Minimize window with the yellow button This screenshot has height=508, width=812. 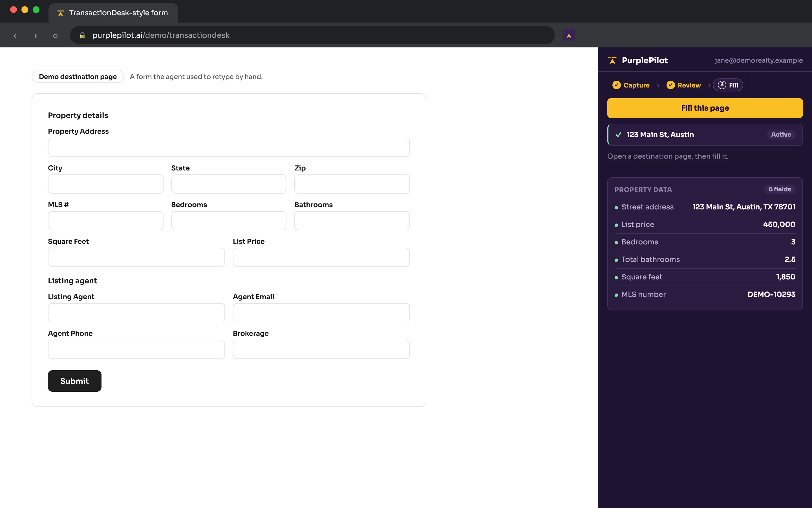[x=25, y=10]
